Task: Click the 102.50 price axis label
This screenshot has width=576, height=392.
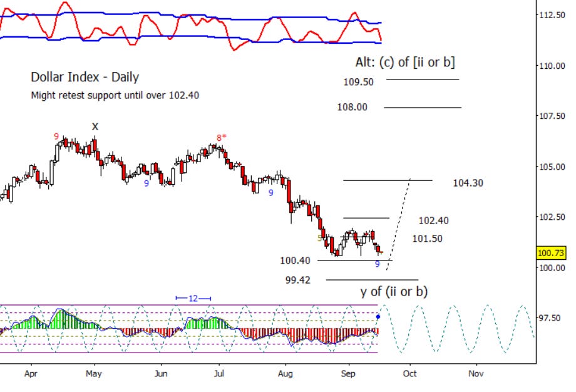Action: tap(552, 217)
